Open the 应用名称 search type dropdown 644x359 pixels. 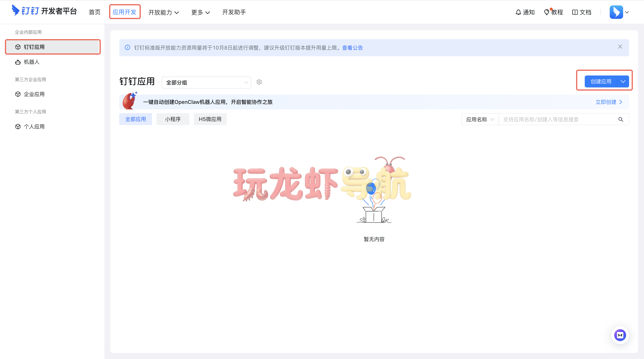tap(480, 119)
